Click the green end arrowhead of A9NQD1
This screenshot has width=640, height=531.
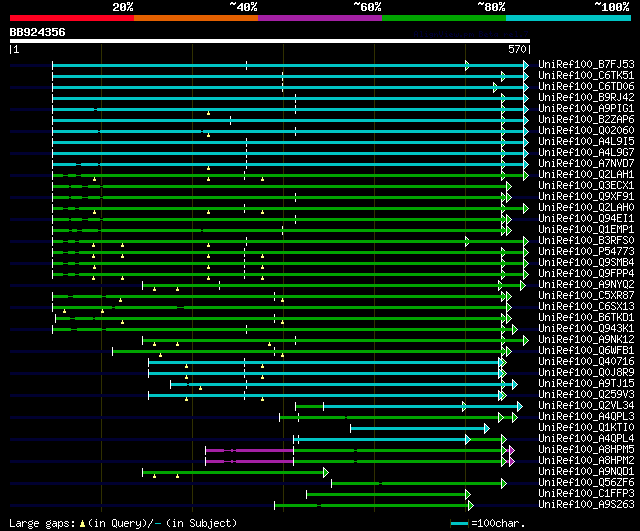pos(326,472)
